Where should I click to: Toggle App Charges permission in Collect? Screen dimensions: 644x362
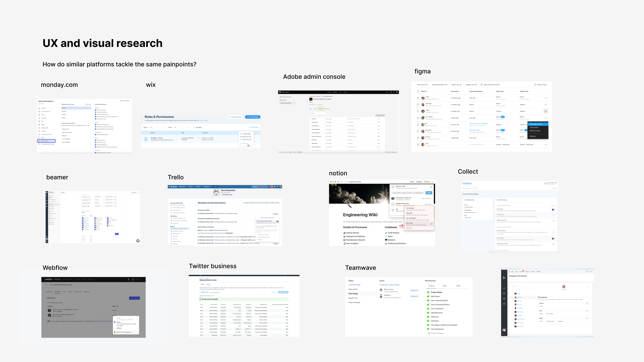[553, 210]
